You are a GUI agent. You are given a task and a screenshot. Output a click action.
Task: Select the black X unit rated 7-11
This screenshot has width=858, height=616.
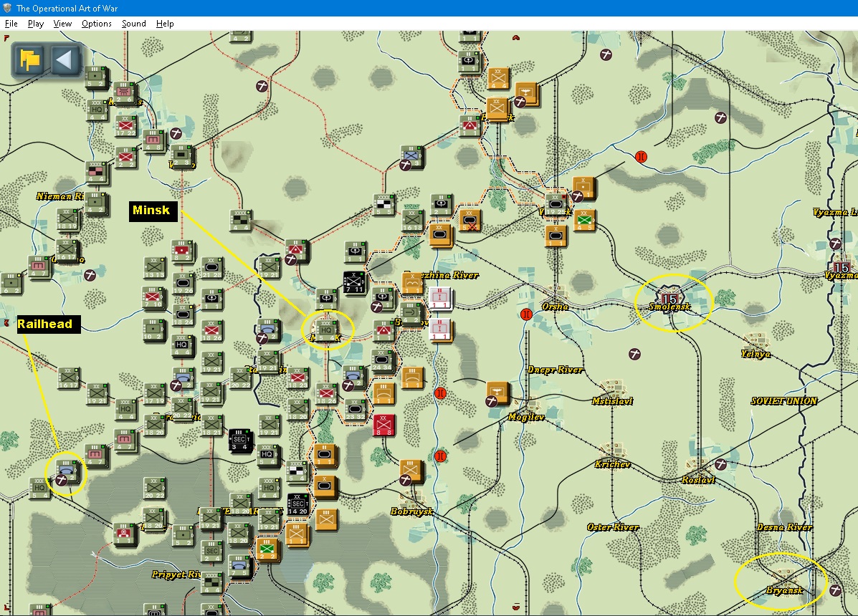point(354,283)
